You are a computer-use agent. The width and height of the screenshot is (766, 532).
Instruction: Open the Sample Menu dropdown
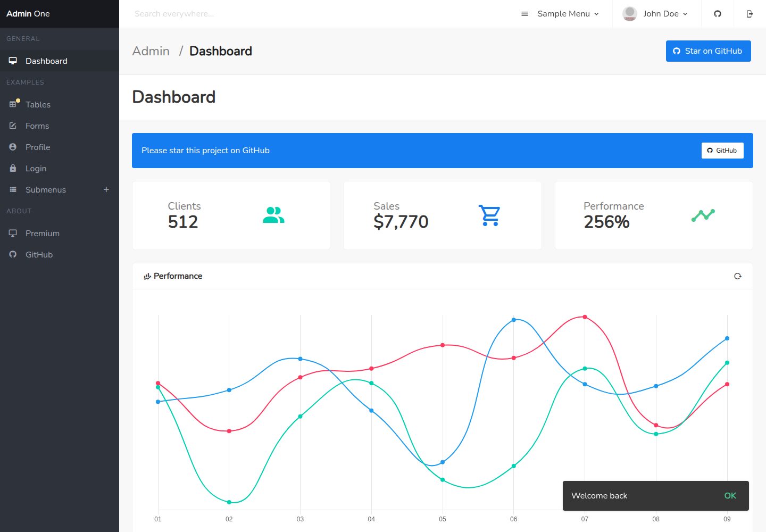click(x=560, y=14)
